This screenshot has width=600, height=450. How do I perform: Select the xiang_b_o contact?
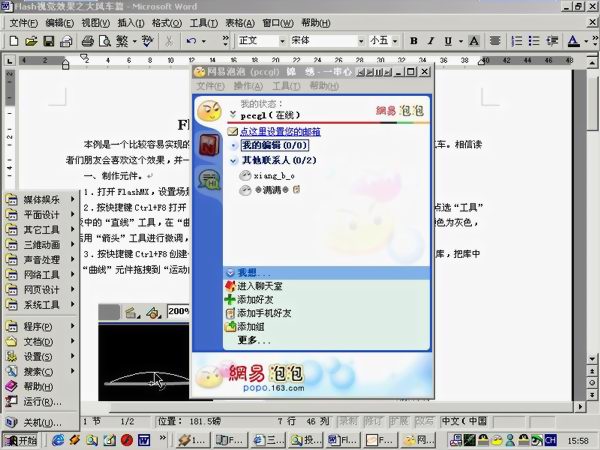273,175
